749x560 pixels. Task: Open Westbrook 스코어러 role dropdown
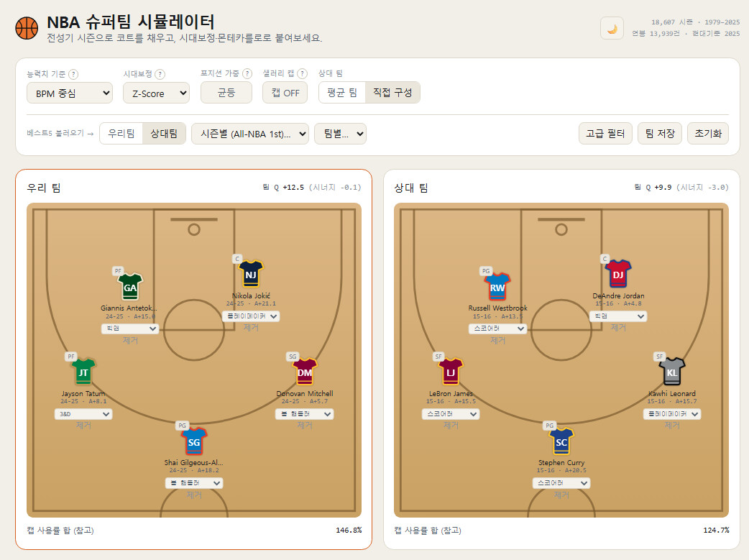coord(497,329)
